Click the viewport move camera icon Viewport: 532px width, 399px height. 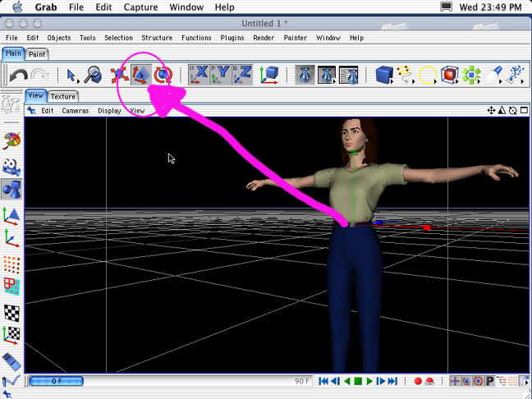[x=491, y=110]
